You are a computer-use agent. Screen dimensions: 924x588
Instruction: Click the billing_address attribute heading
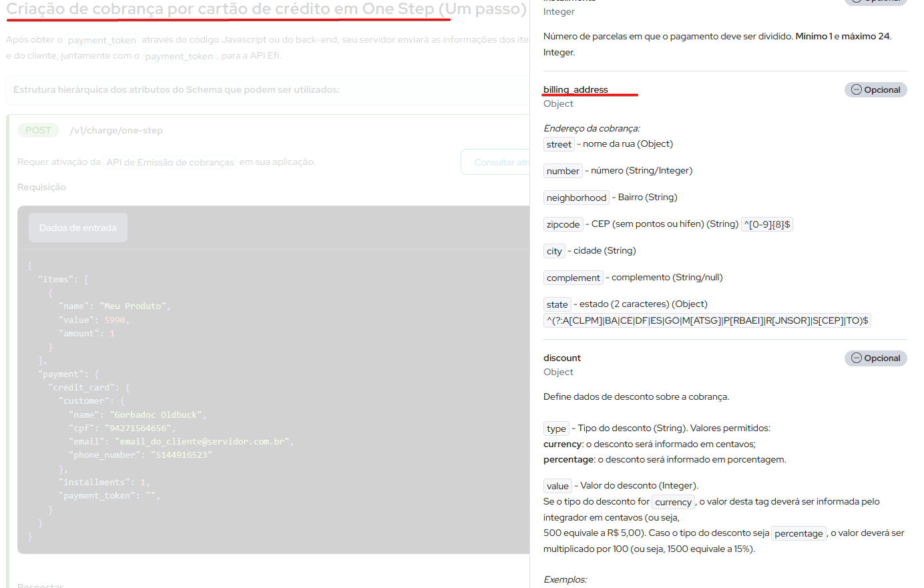575,89
